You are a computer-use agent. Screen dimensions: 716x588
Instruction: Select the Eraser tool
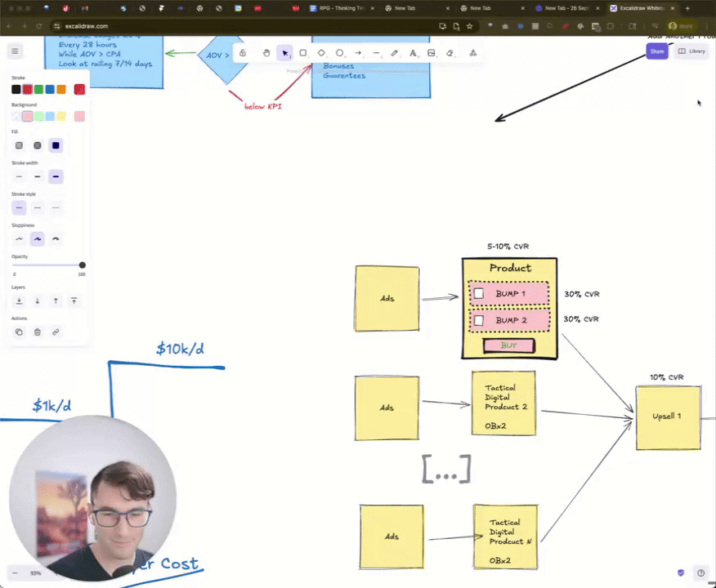(450, 53)
